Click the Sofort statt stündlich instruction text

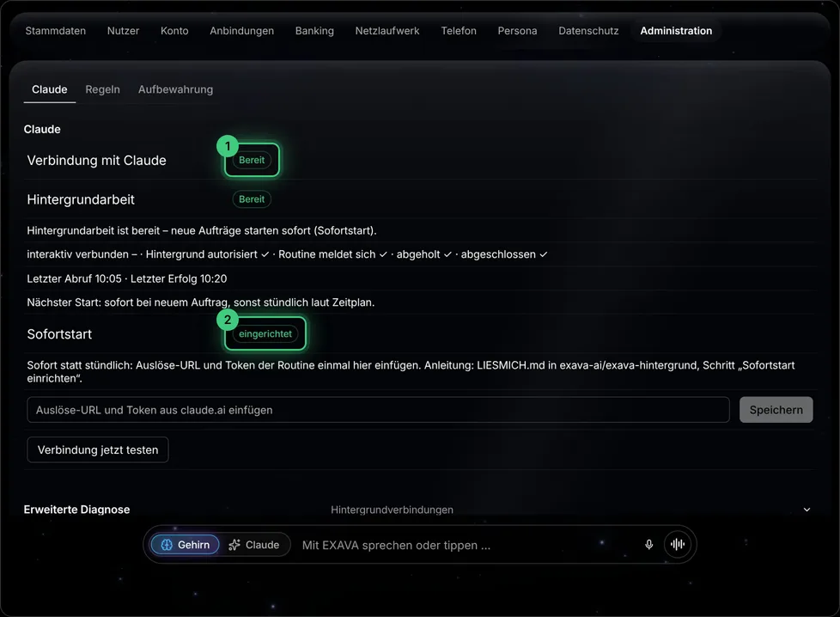(x=411, y=371)
